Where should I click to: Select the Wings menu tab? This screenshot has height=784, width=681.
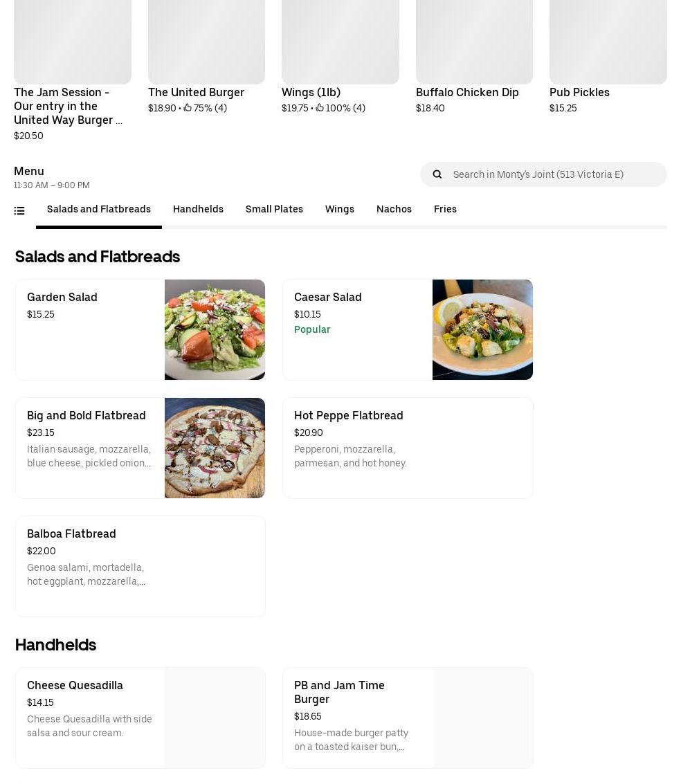340,209
